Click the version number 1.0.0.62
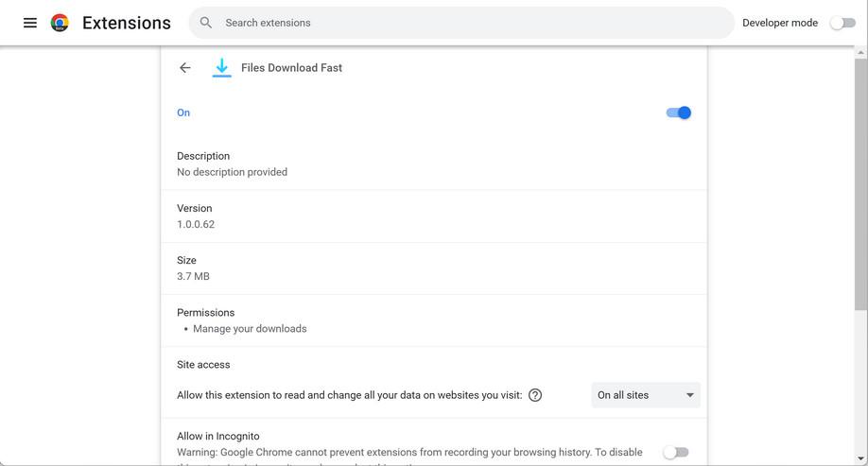 click(196, 225)
